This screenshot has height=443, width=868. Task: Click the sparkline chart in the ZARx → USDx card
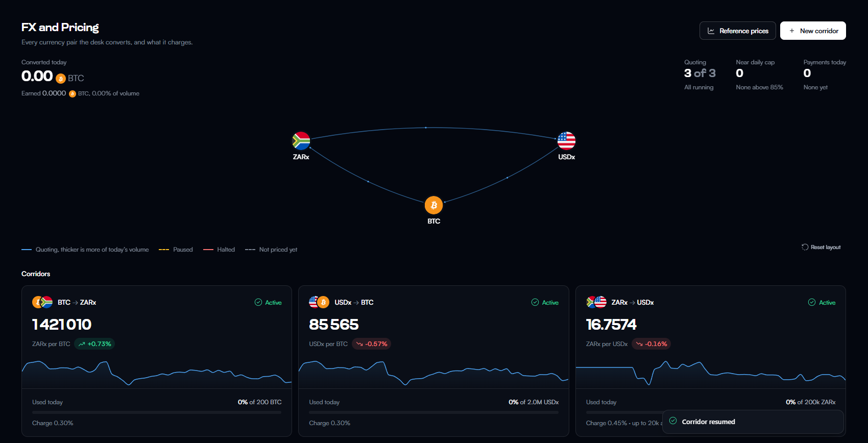tap(711, 374)
